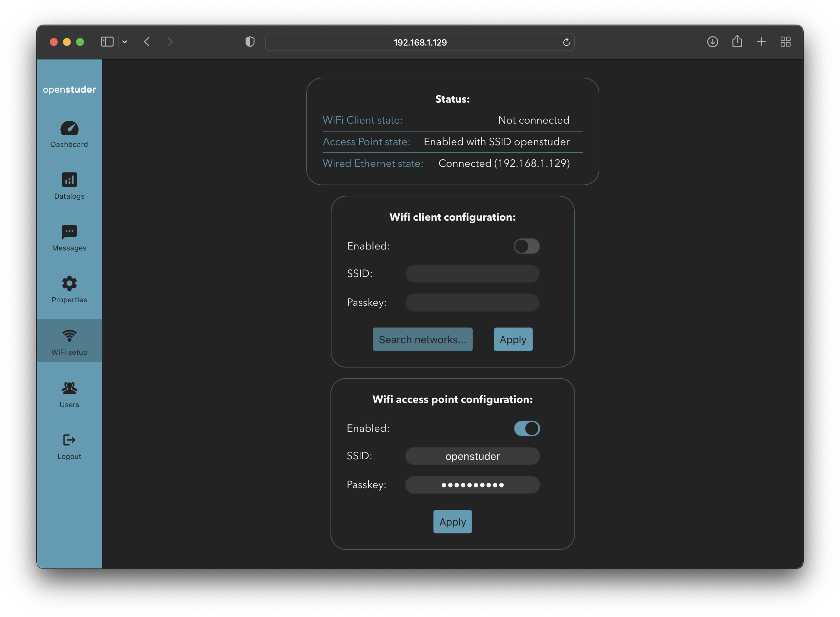Image resolution: width=840 pixels, height=617 pixels.
Task: Open the Messages speech bubble icon
Action: pyautogui.click(x=70, y=232)
